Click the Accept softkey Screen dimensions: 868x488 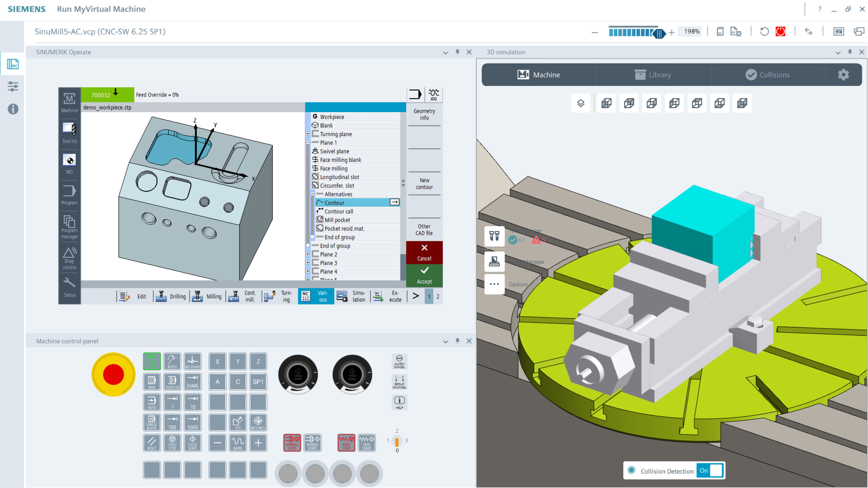(424, 275)
